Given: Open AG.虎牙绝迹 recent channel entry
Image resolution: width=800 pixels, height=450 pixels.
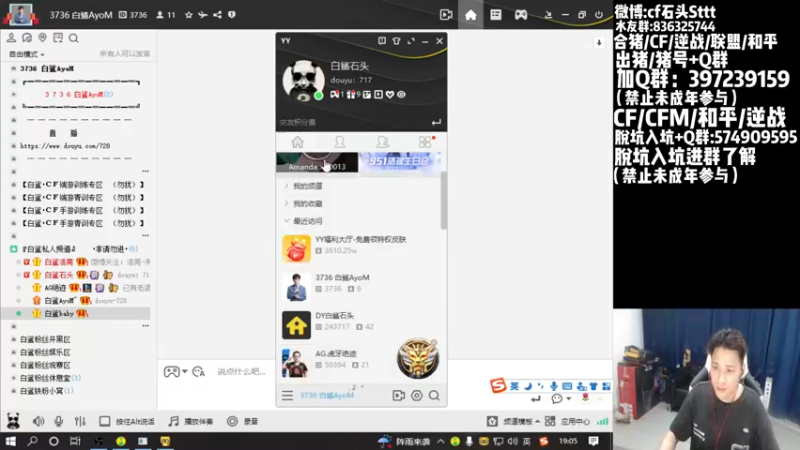Looking at the screenshot, I should 360,363.
